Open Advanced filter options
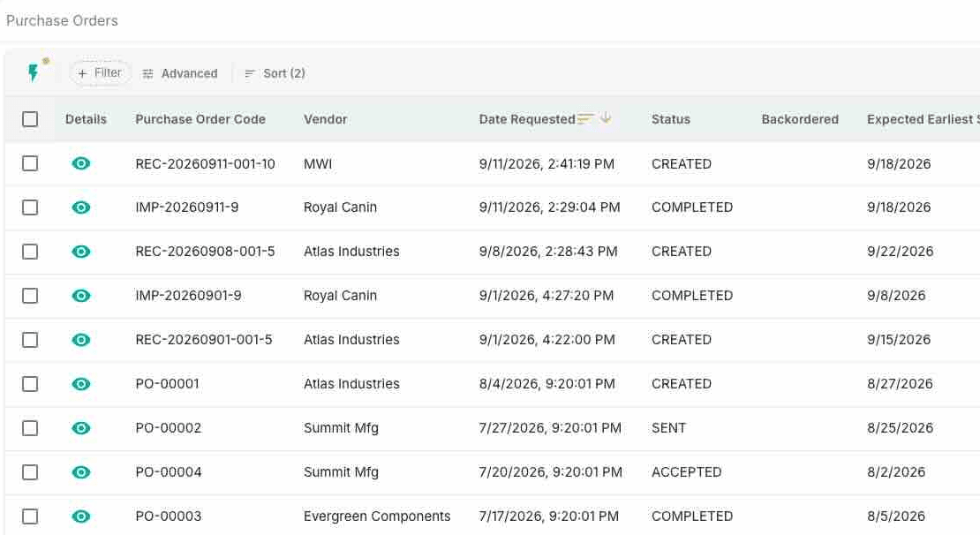980x535 pixels. tap(180, 73)
